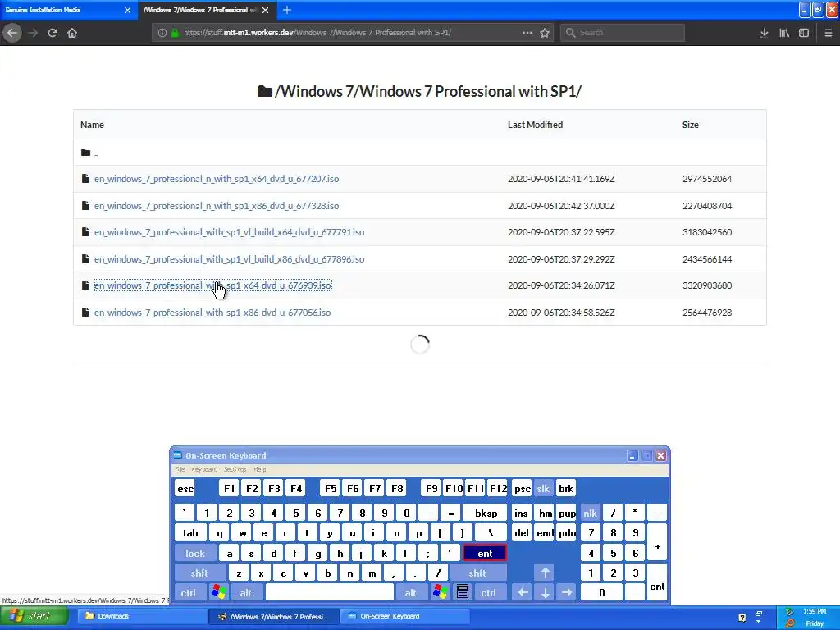Open the Firefox downloads arrow

[x=765, y=33]
